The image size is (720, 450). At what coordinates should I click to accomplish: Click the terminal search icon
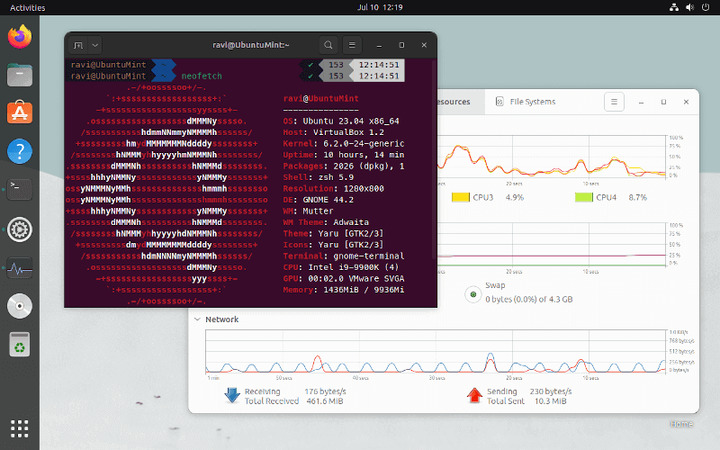click(x=328, y=45)
